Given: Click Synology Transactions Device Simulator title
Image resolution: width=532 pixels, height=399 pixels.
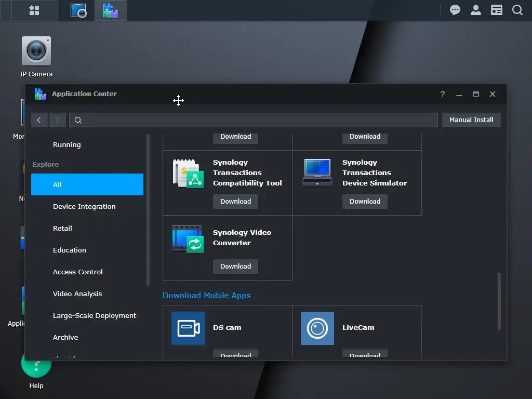Looking at the screenshot, I should (375, 172).
